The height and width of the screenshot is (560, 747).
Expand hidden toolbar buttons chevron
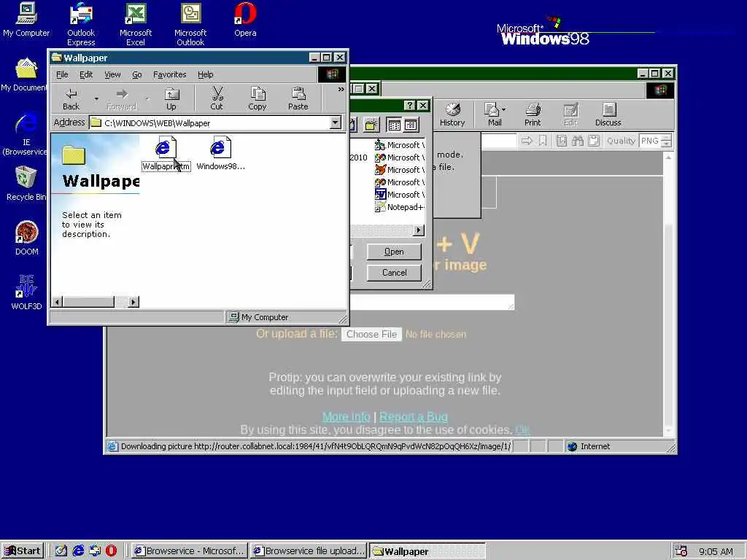341,89
